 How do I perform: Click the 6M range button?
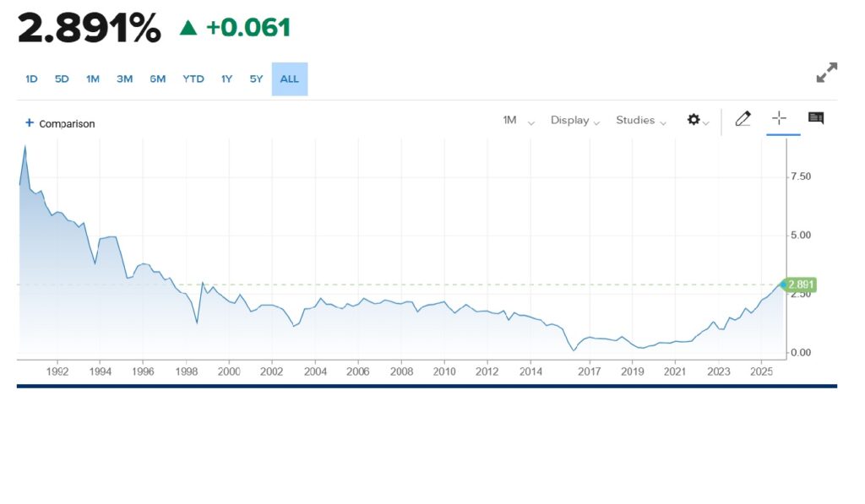pyautogui.click(x=158, y=79)
